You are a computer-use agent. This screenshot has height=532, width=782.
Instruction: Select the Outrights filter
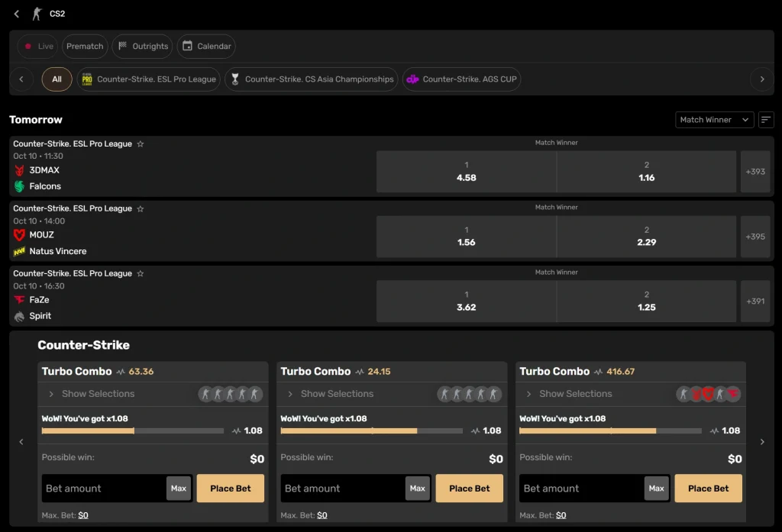143,47
